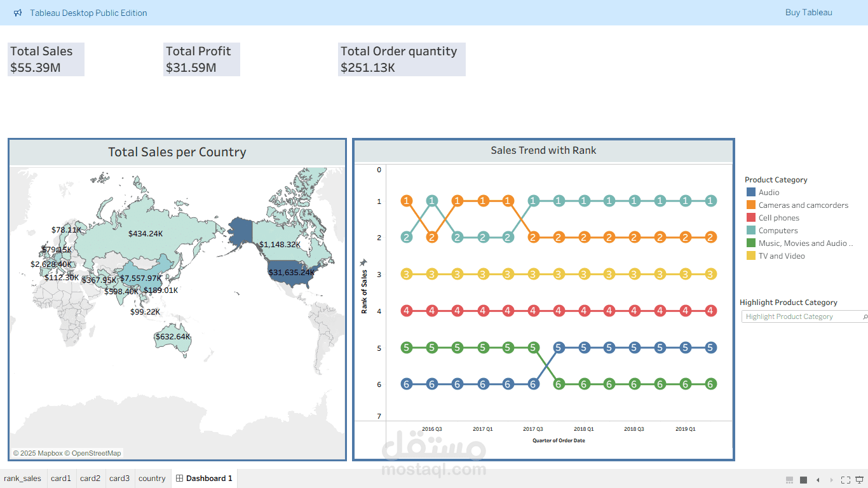Open the country sheet tab
The width and height of the screenshot is (868, 488).
point(152,478)
